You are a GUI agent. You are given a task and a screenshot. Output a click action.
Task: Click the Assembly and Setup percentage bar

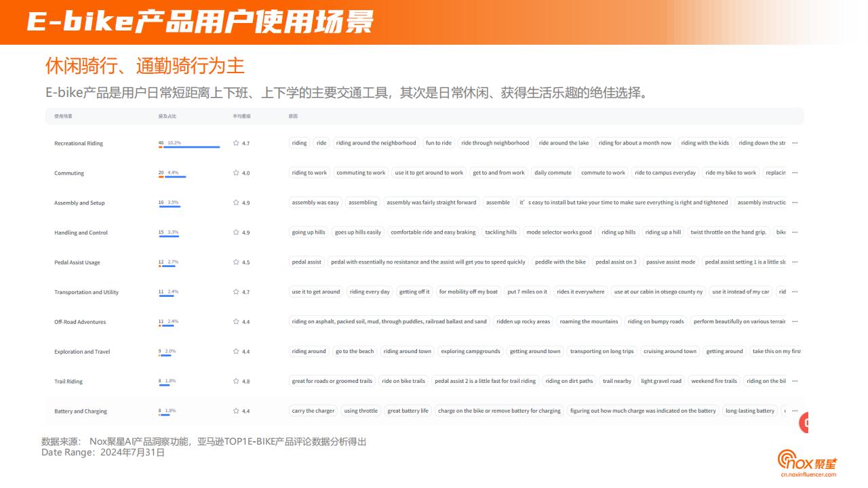click(x=170, y=207)
